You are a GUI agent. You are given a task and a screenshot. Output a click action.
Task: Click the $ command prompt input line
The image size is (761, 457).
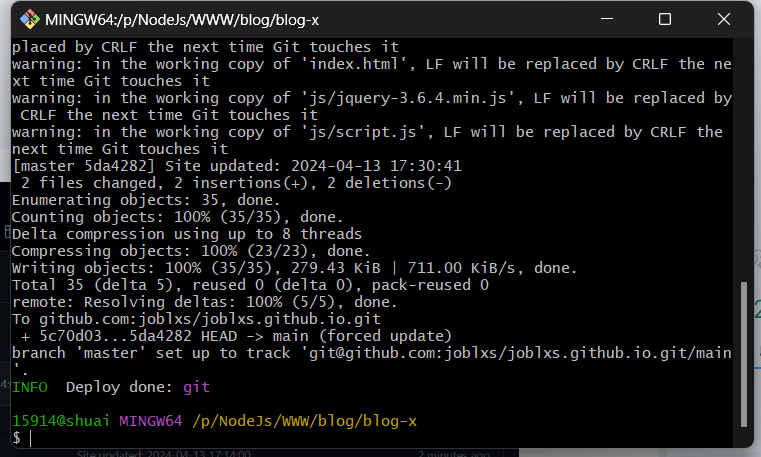click(x=200, y=438)
